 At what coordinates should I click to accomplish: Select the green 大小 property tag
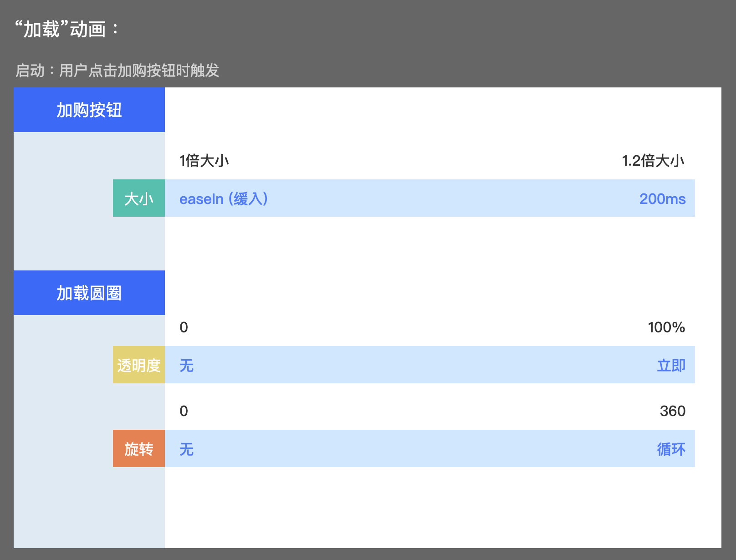tap(139, 199)
